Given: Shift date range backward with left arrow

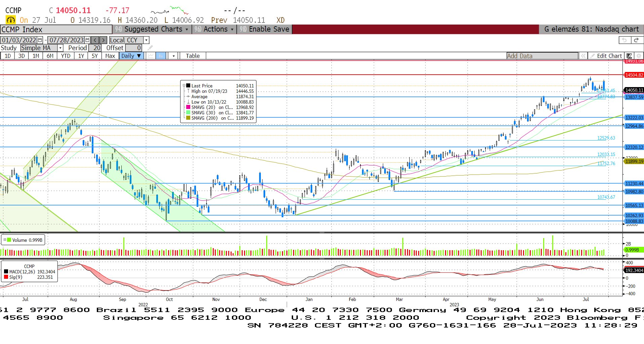Looking at the screenshot, I should point(95,40).
